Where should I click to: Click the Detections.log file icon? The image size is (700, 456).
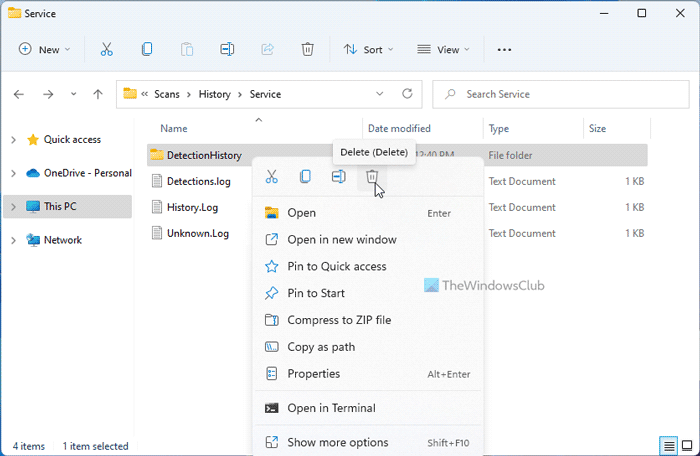pyautogui.click(x=157, y=181)
